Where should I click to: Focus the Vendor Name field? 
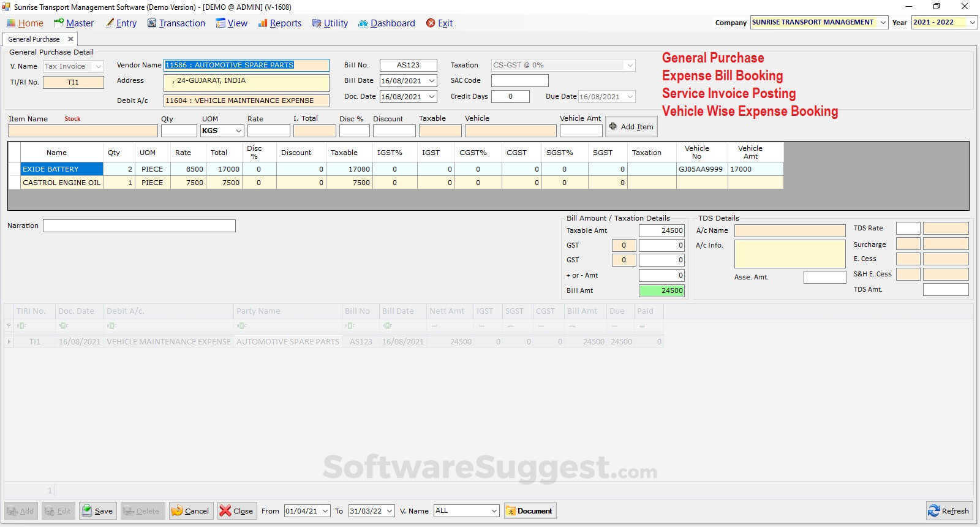[x=246, y=65]
